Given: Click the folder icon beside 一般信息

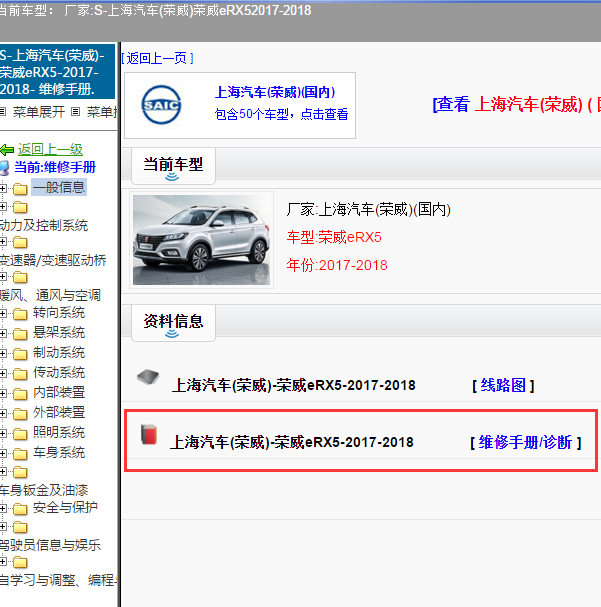Looking at the screenshot, I should 20,189.
